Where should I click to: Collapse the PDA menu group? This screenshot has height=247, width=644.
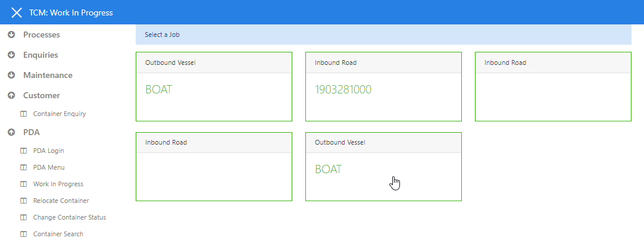coord(11,133)
